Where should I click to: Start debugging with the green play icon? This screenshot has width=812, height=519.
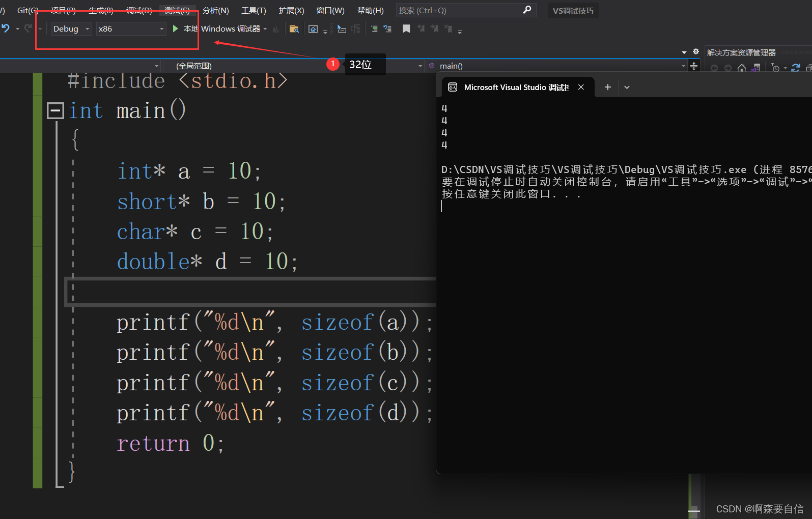(175, 28)
